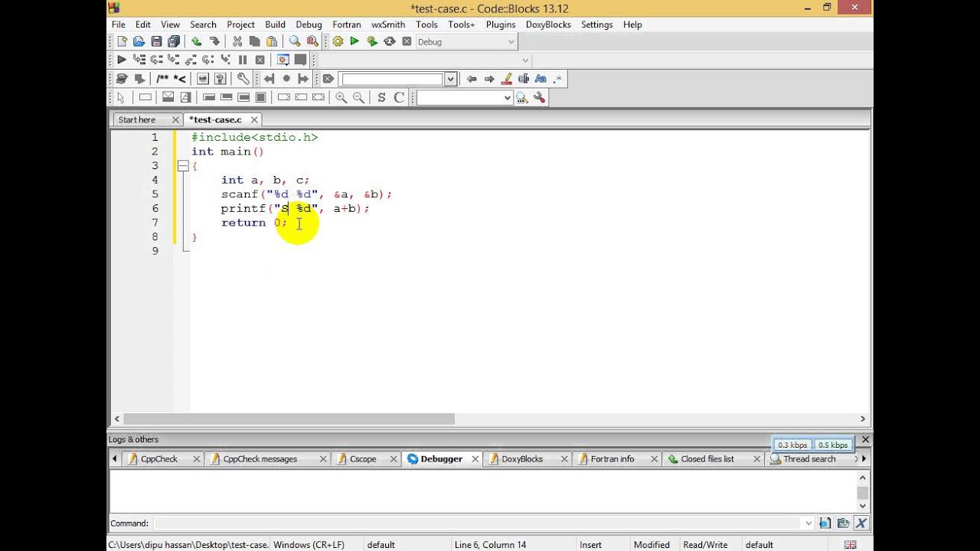Click the Copy icon
The width and height of the screenshot is (980, 551).
(254, 41)
